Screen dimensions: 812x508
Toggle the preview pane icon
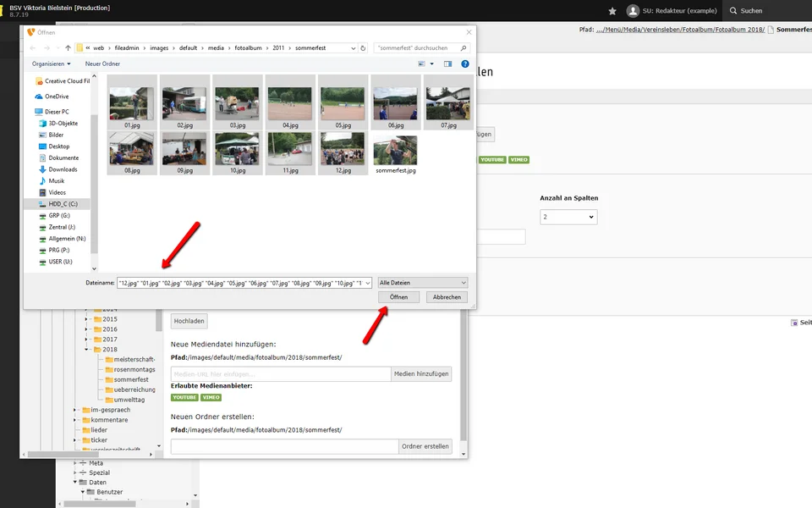pyautogui.click(x=447, y=64)
